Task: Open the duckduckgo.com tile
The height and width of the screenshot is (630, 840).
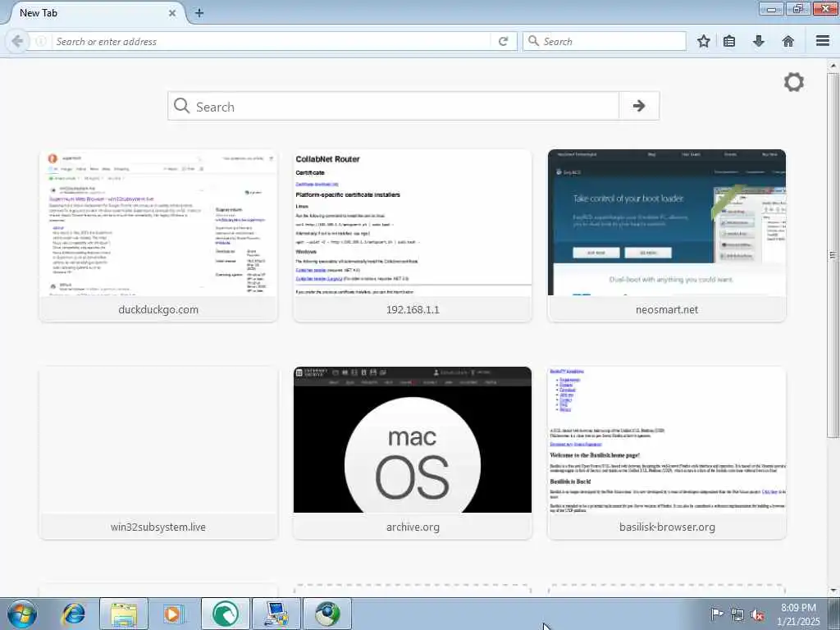Action: (x=158, y=235)
